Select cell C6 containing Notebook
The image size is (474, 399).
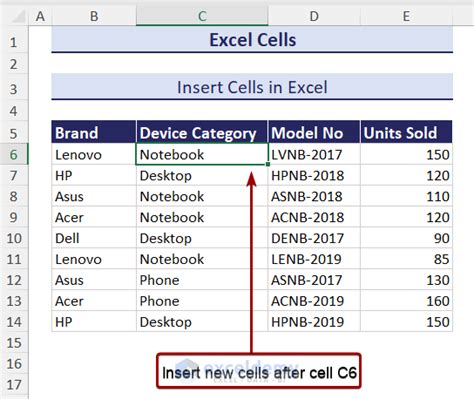tap(202, 154)
